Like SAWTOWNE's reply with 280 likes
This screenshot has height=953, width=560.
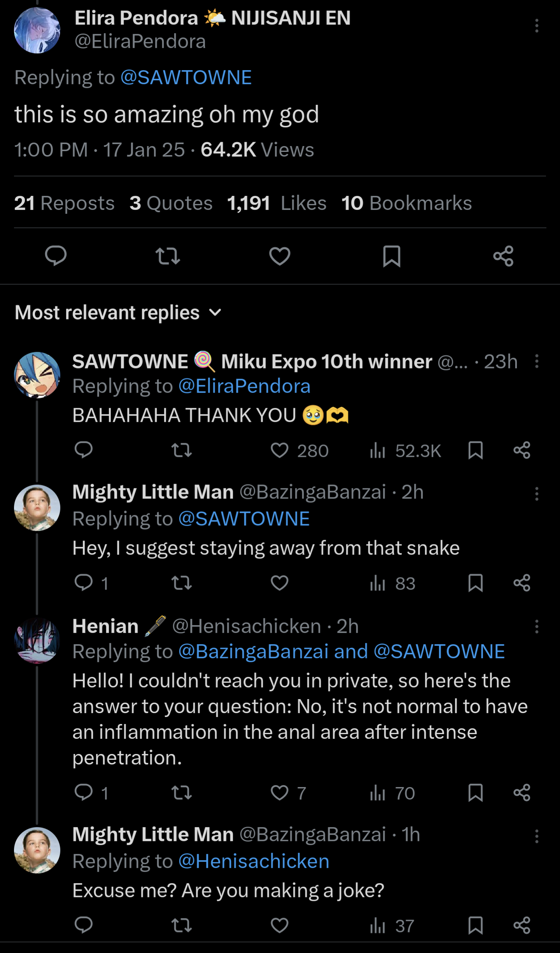280,451
